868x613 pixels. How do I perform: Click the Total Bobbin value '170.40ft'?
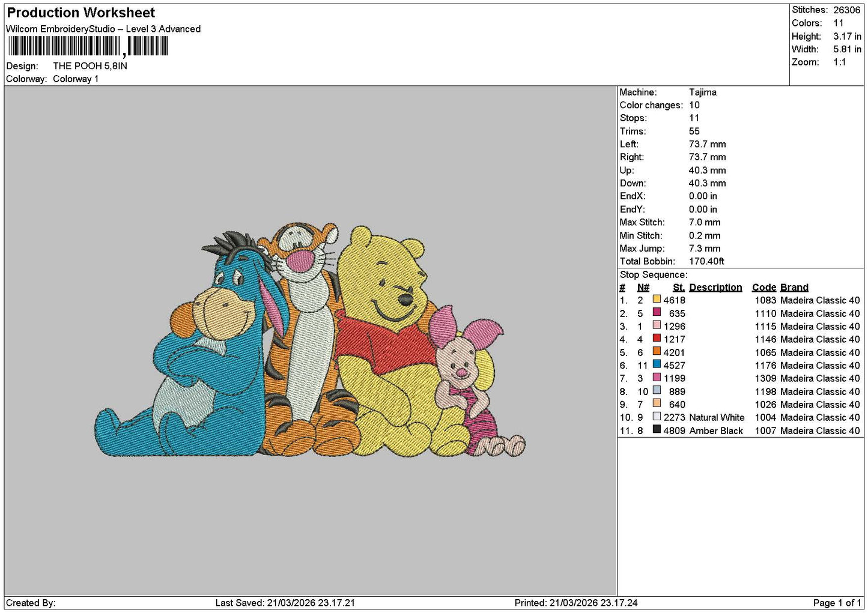point(706,261)
